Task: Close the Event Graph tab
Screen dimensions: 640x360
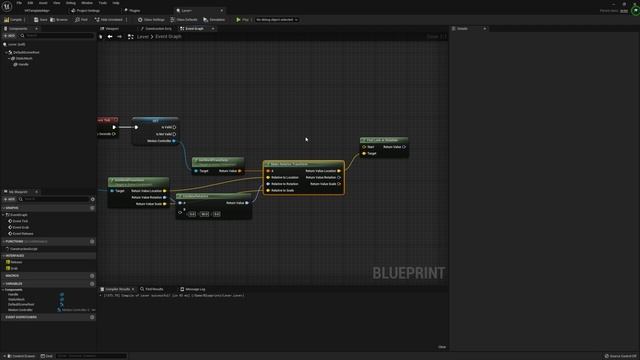Action: point(213,29)
